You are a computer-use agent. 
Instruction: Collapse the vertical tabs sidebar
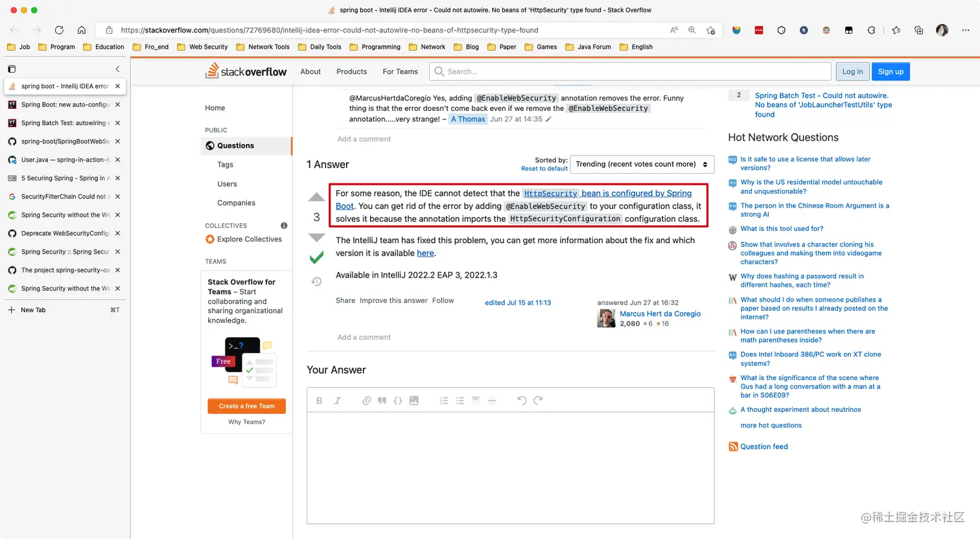click(x=117, y=69)
